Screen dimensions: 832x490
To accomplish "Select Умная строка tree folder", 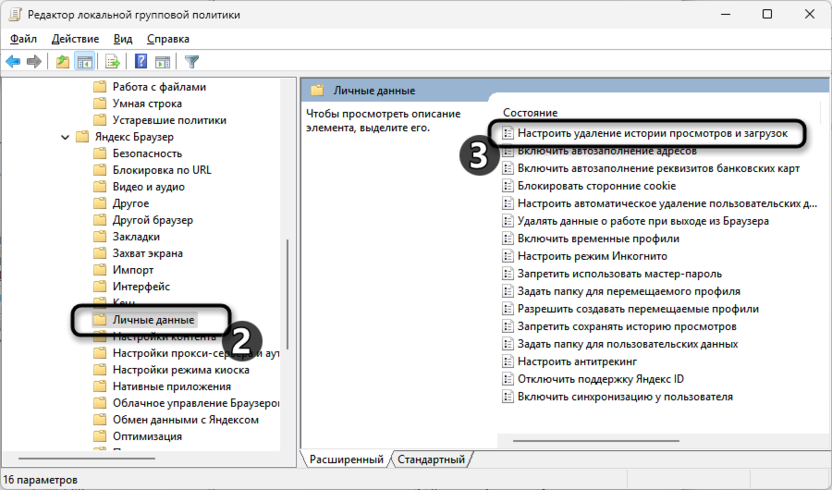I will click(147, 104).
